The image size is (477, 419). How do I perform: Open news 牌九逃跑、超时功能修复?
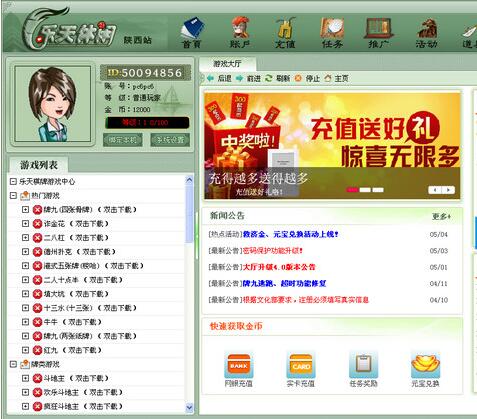[x=284, y=283]
